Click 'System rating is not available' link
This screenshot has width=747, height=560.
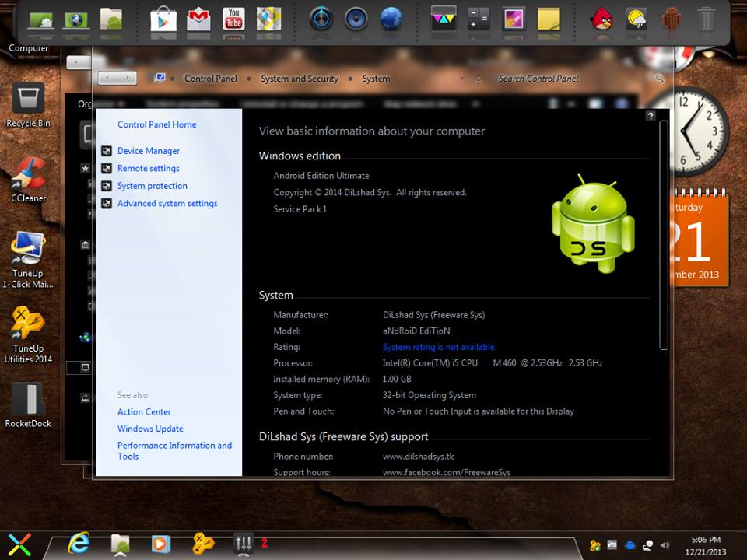(438, 347)
